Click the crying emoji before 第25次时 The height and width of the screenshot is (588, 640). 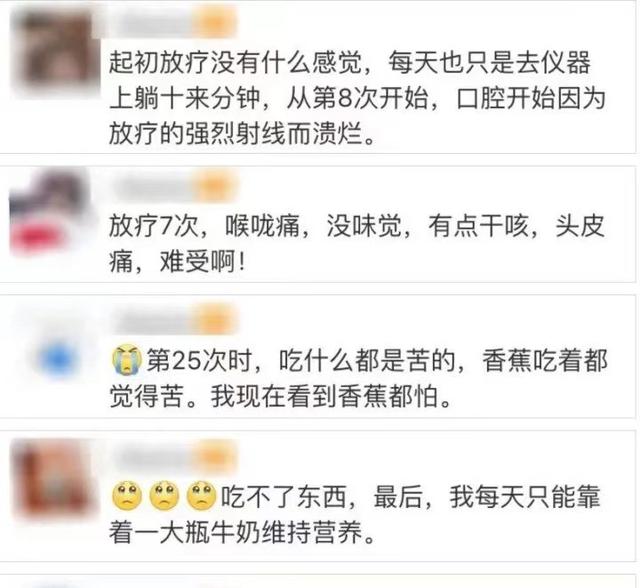click(x=126, y=360)
